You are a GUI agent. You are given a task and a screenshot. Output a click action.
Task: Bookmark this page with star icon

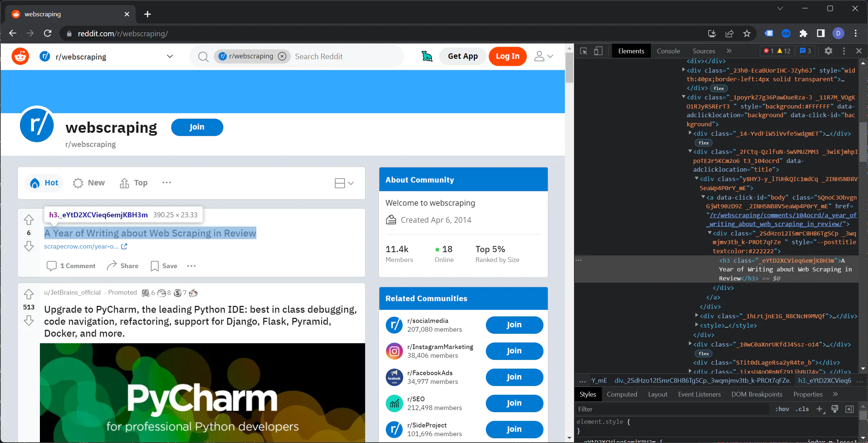click(747, 33)
